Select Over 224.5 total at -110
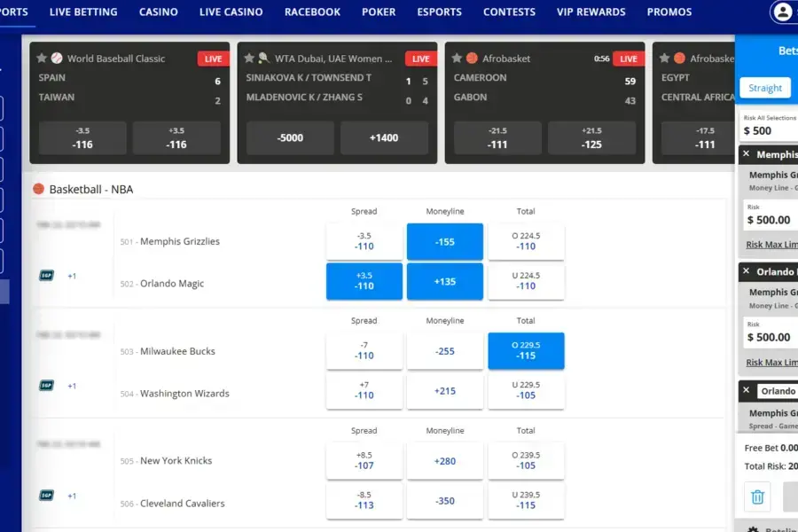The height and width of the screenshot is (532, 798). pos(526,241)
